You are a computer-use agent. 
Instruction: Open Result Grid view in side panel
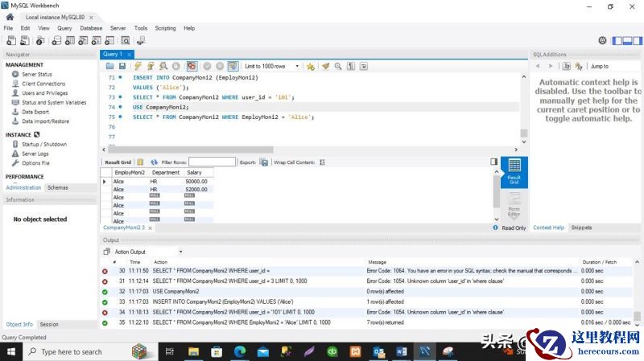514,170
